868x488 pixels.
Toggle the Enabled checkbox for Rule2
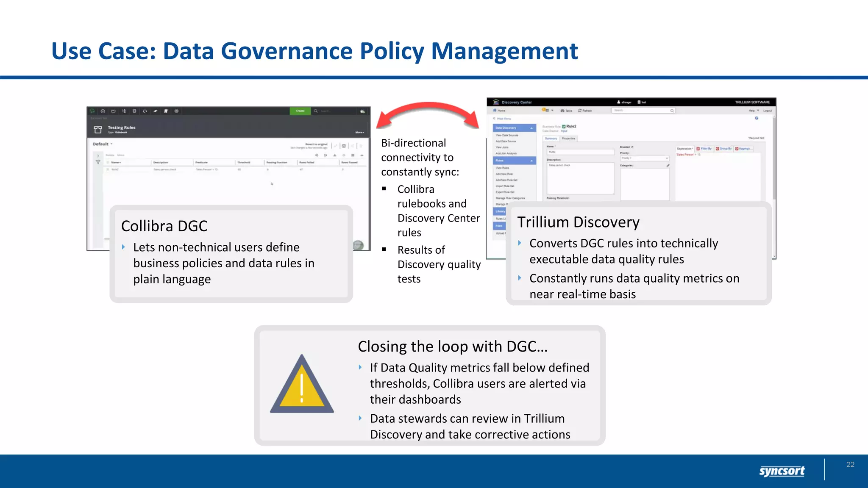[x=632, y=147]
